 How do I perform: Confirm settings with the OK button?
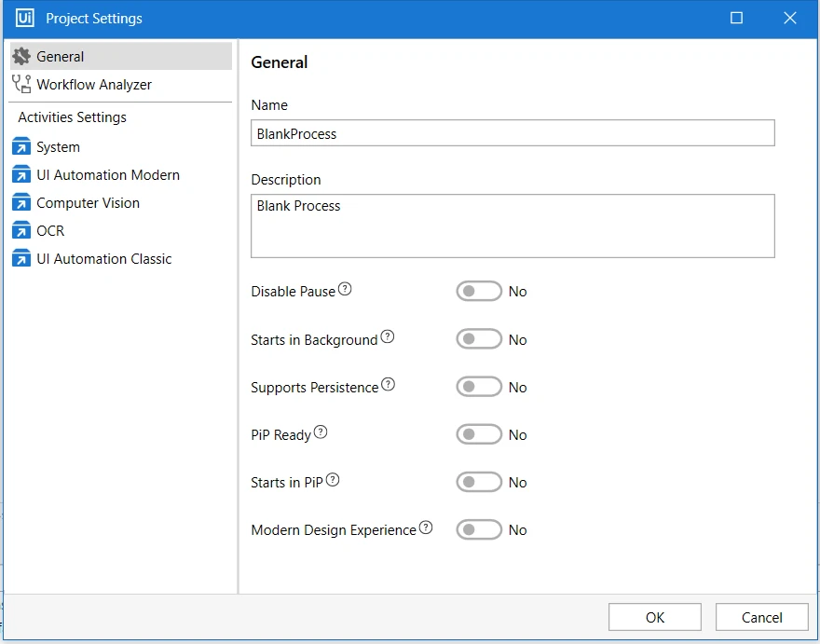[655, 617]
